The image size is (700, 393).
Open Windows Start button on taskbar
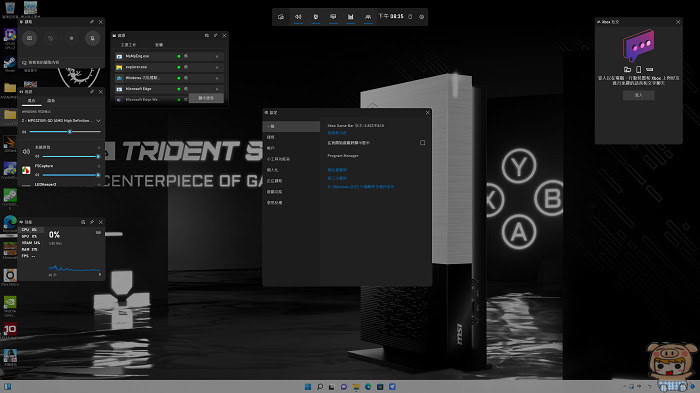click(308, 387)
